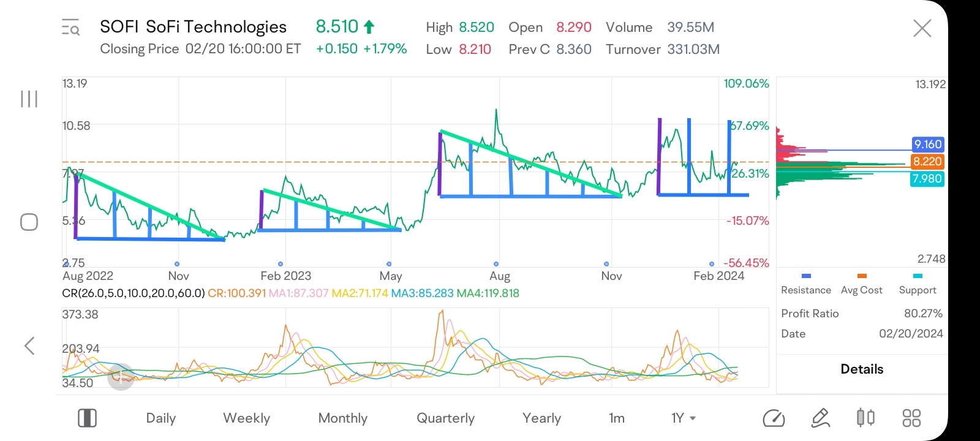Open the gauge speed icon
Screen dimensions: 980x441
(774, 418)
